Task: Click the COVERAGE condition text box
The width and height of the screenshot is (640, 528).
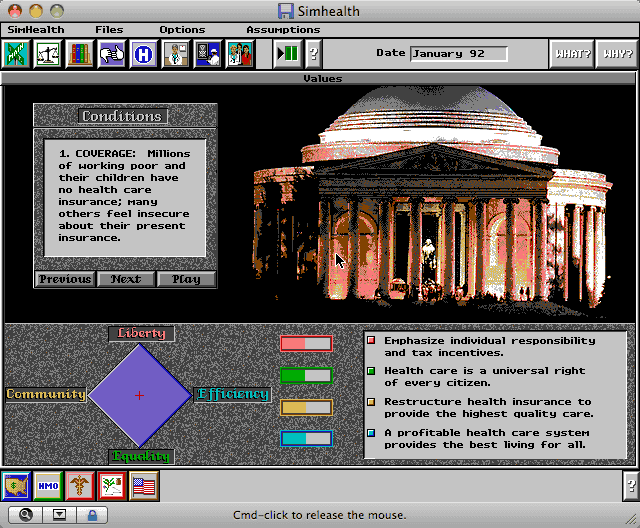Action: [125, 198]
